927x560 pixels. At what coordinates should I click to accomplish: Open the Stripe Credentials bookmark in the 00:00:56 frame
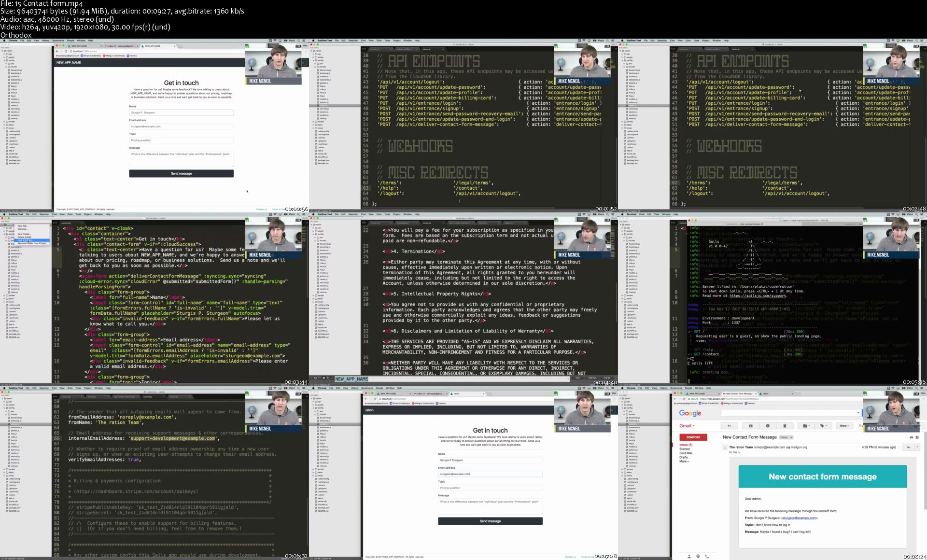tap(91, 56)
